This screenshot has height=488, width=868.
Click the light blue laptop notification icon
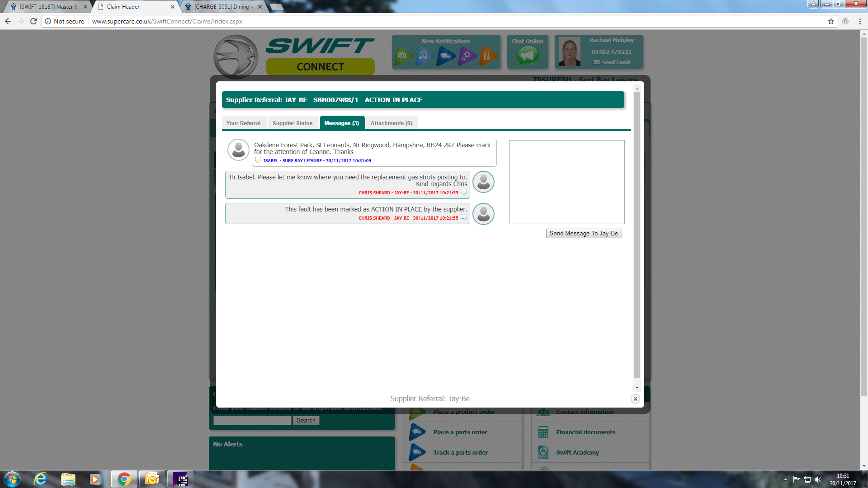(x=424, y=56)
